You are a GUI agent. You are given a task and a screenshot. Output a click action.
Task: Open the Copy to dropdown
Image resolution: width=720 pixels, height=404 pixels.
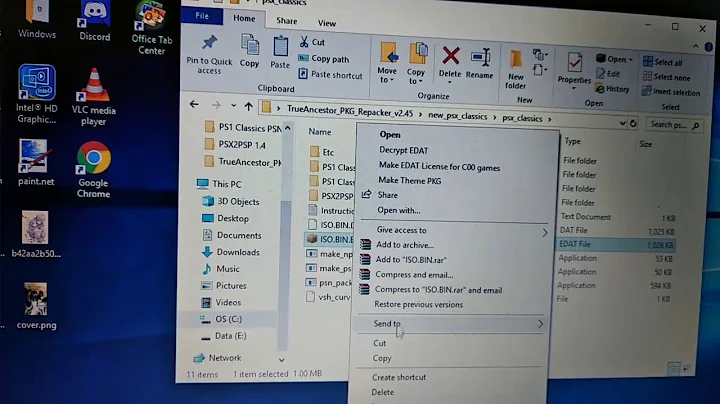pyautogui.click(x=416, y=63)
